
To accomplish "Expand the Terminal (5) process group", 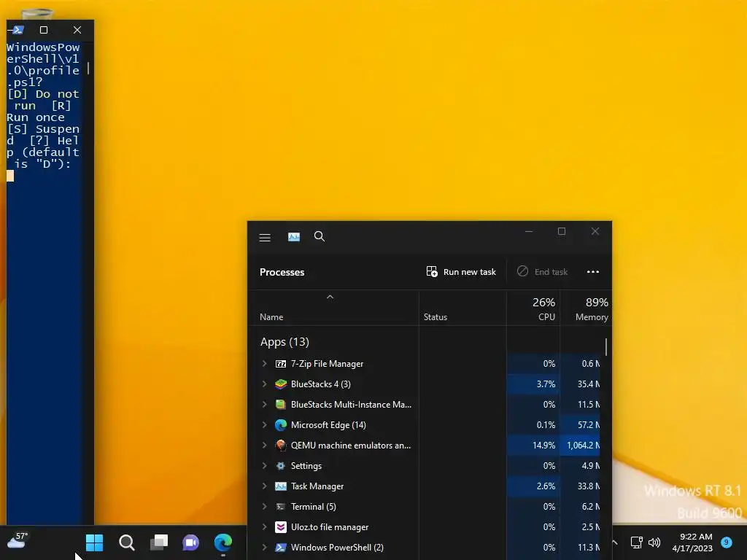I will point(264,507).
